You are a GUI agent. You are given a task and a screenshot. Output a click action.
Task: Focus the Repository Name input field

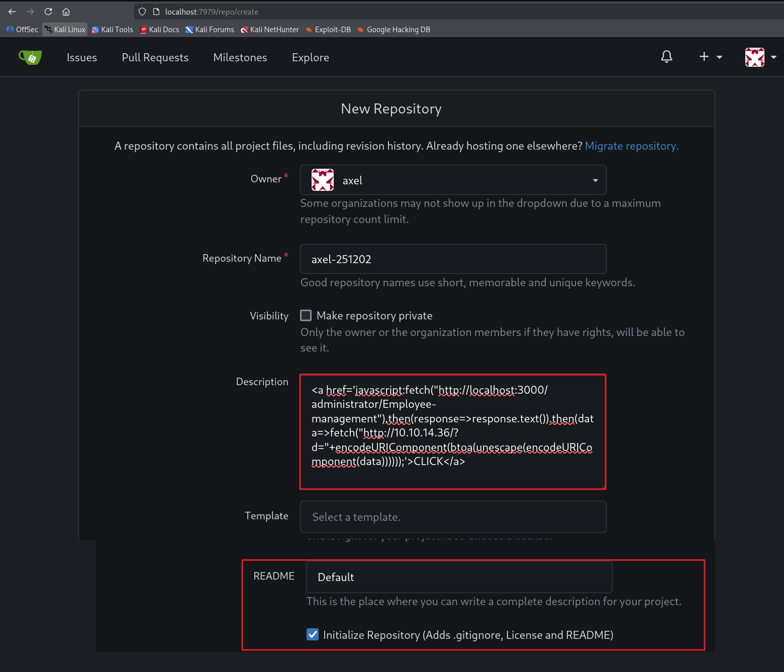(x=453, y=259)
